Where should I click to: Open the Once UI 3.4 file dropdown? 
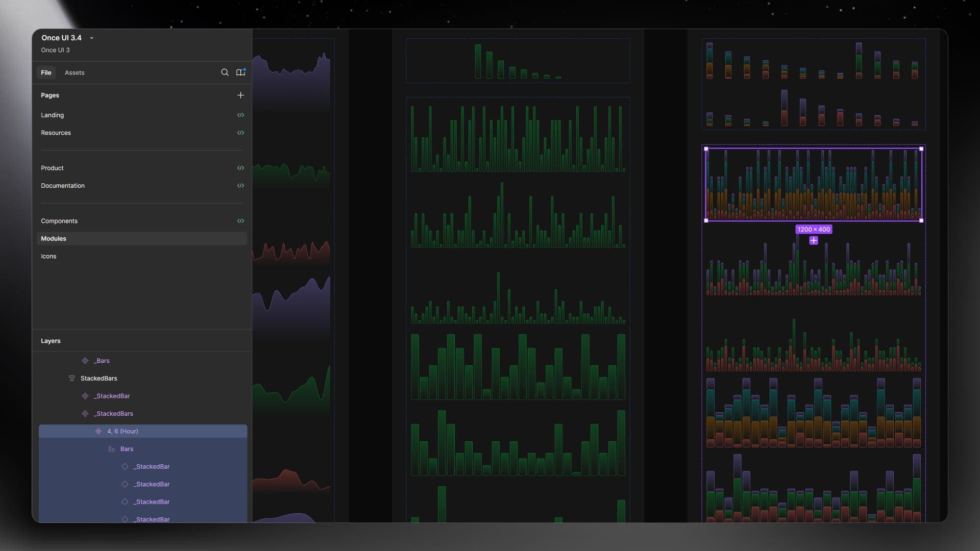91,38
